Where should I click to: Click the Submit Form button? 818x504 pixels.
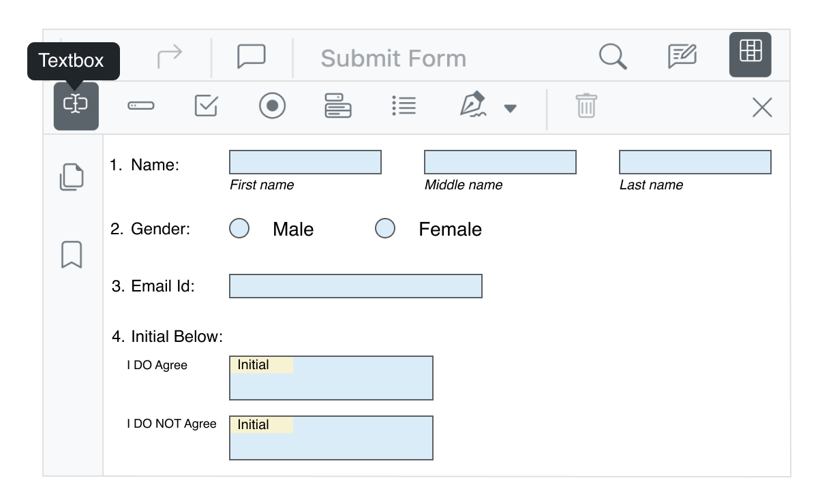[x=393, y=58]
